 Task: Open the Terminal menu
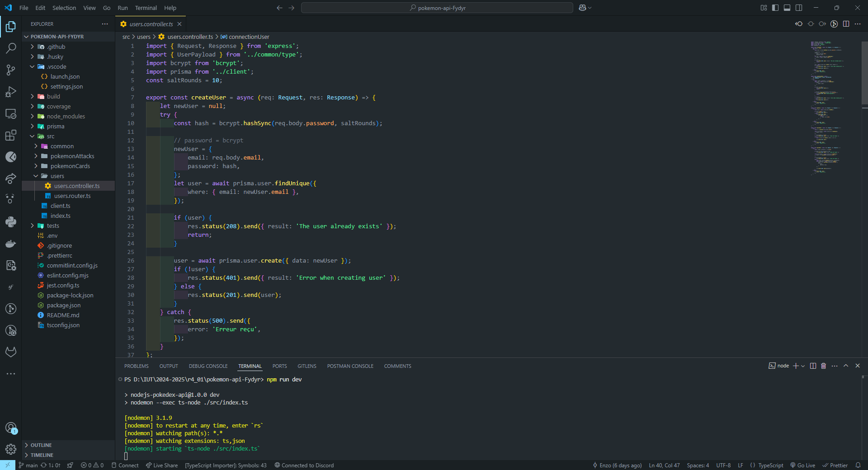(x=146, y=8)
